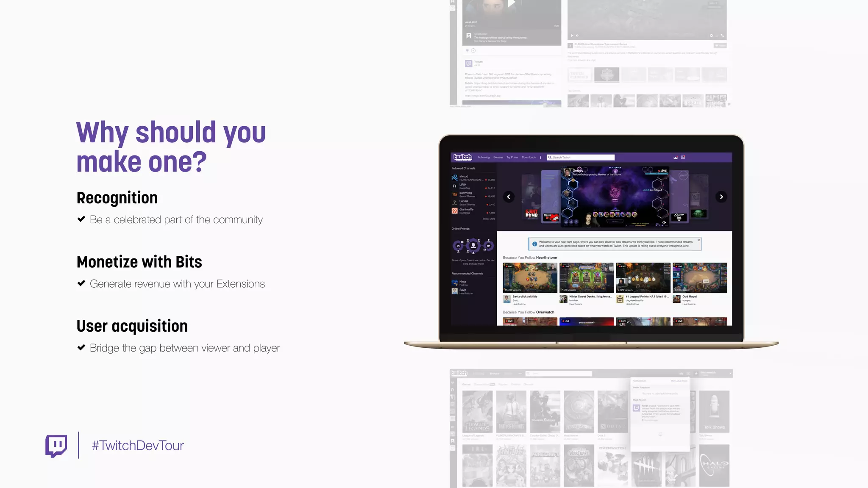Open Giantwaffle in Followed Channels
Viewport: 868px width, 488px height.
pos(473,211)
